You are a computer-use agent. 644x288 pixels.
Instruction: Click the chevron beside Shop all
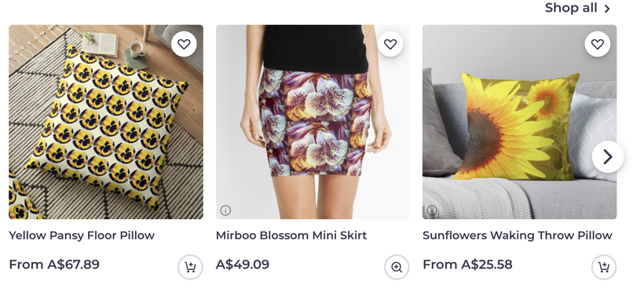607,9
